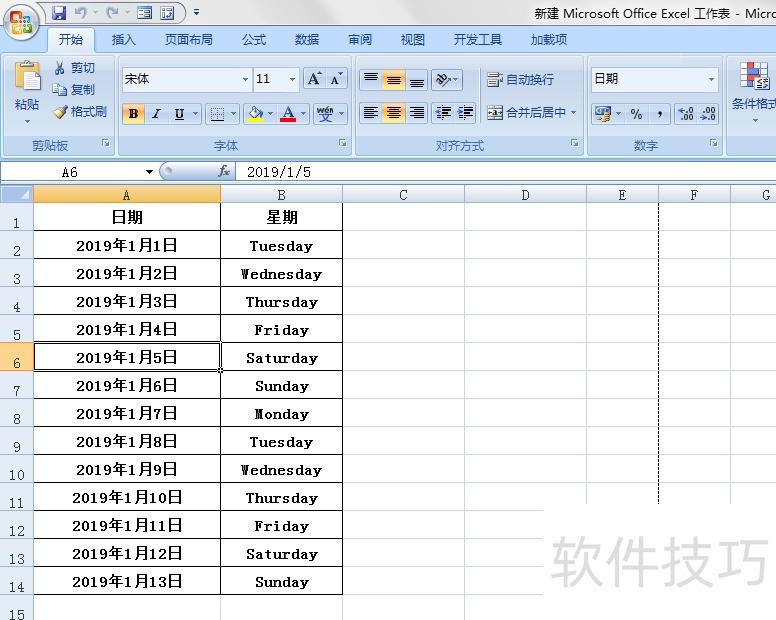776x620 pixels.
Task: Click the percent style icon
Action: [636, 114]
